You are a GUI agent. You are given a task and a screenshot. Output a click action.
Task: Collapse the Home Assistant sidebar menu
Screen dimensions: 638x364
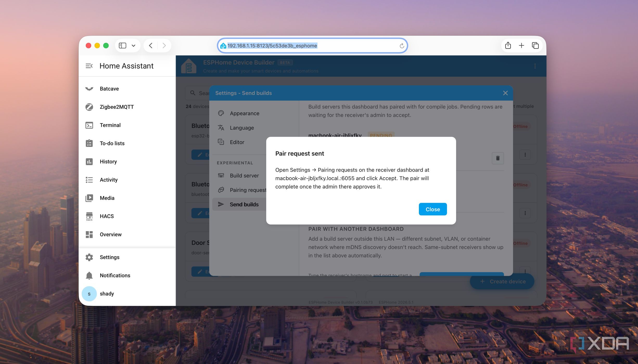(x=89, y=66)
